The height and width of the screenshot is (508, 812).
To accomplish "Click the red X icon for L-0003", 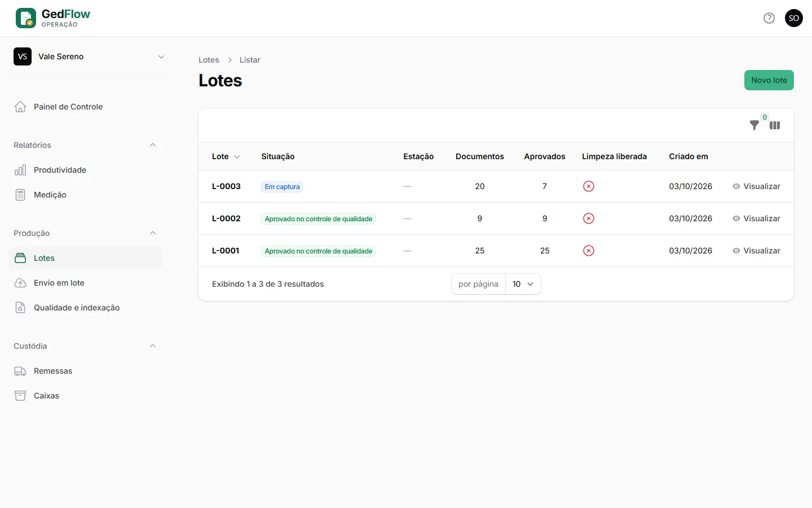I will point(589,186).
